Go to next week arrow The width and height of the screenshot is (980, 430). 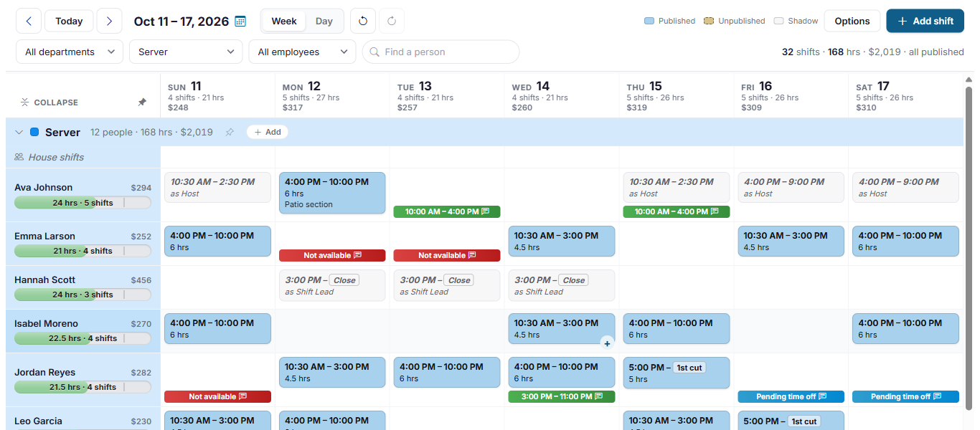tap(109, 21)
